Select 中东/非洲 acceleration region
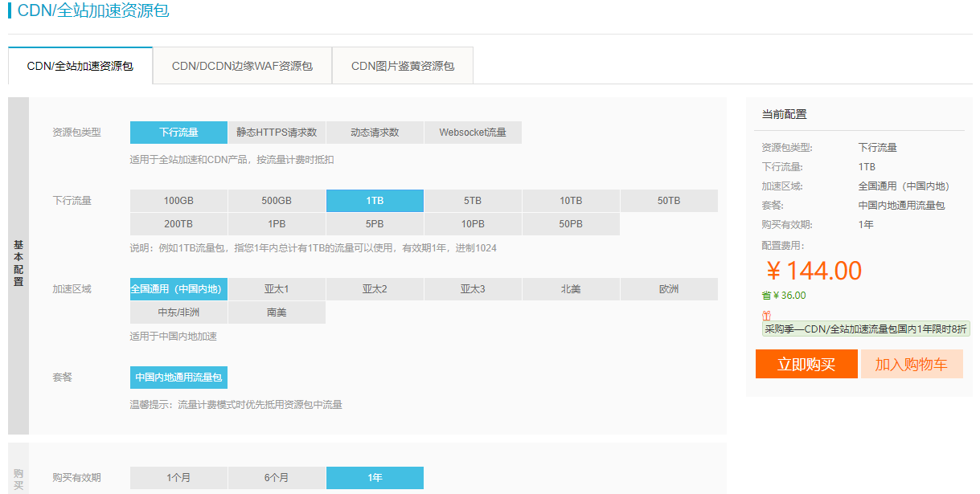Viewport: 980px width, 494px height. [x=178, y=312]
